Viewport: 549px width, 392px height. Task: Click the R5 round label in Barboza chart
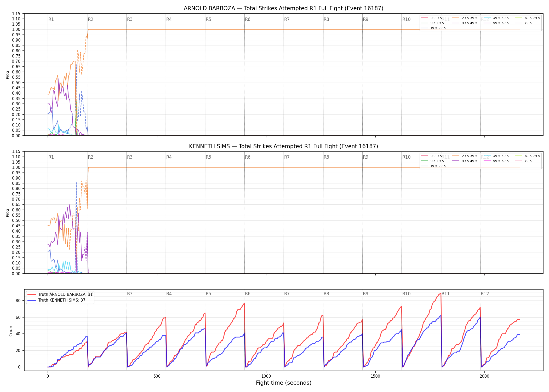click(208, 19)
